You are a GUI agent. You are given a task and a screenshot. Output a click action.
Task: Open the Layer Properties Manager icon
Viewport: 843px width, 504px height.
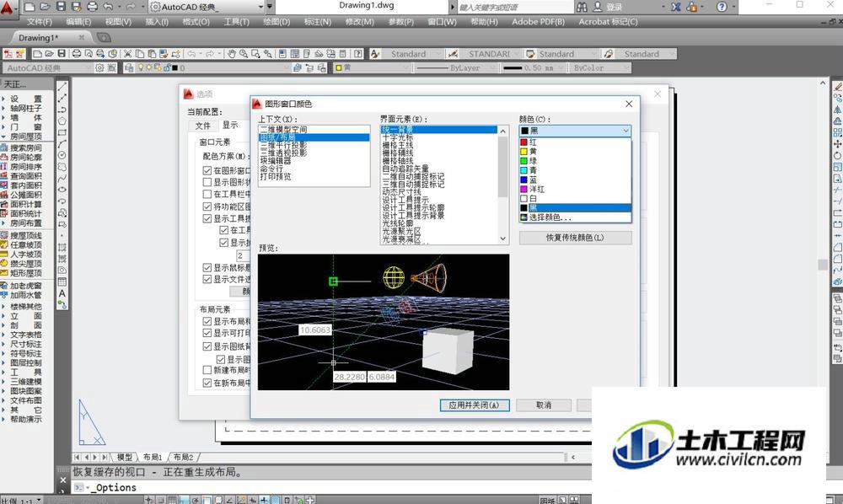[x=129, y=67]
